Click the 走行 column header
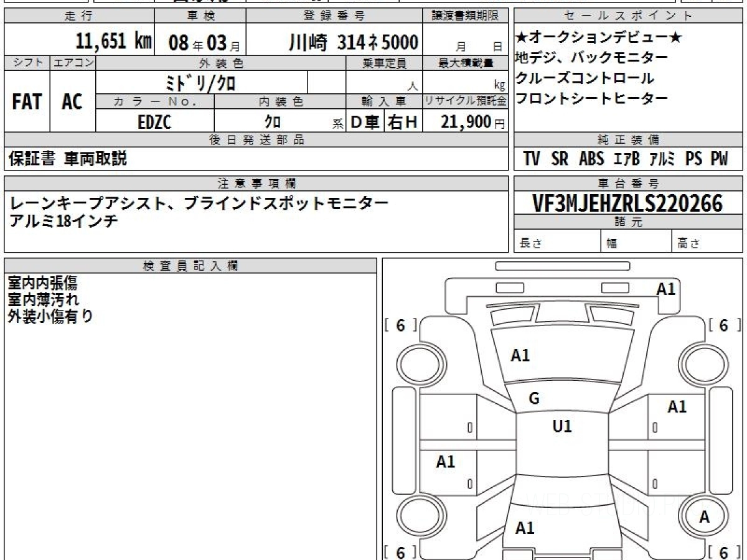This screenshot has width=747, height=560. [x=78, y=16]
